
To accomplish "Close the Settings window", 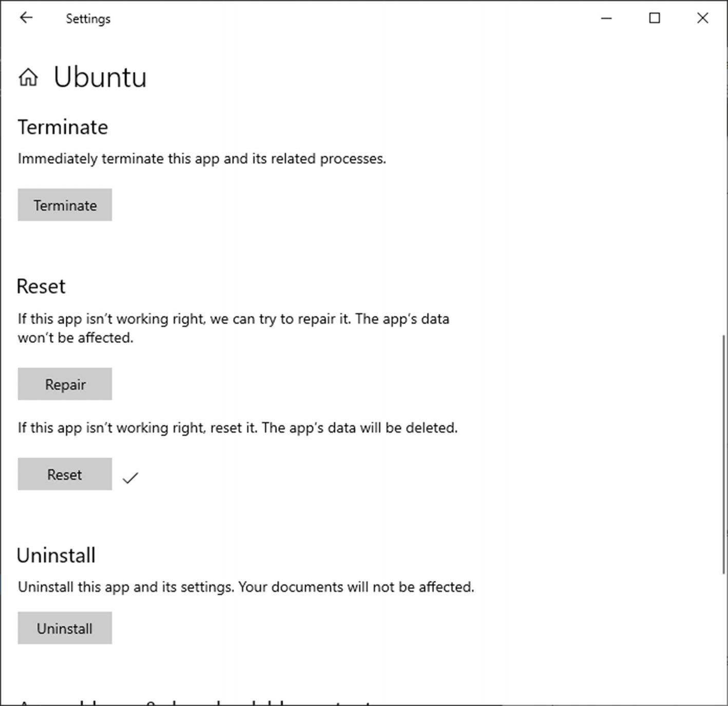I will [x=702, y=18].
